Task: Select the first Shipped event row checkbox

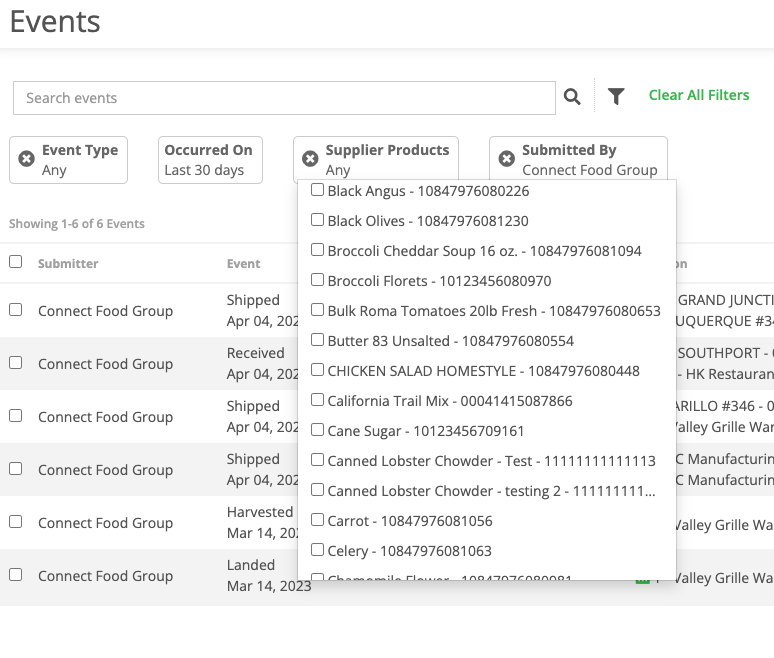Action: [16, 310]
